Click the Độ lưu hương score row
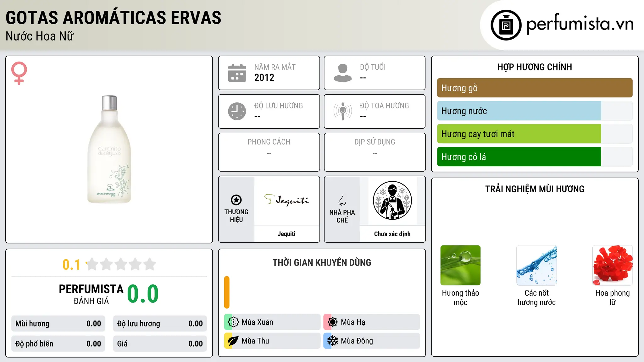This screenshot has height=362, width=644. tap(160, 324)
